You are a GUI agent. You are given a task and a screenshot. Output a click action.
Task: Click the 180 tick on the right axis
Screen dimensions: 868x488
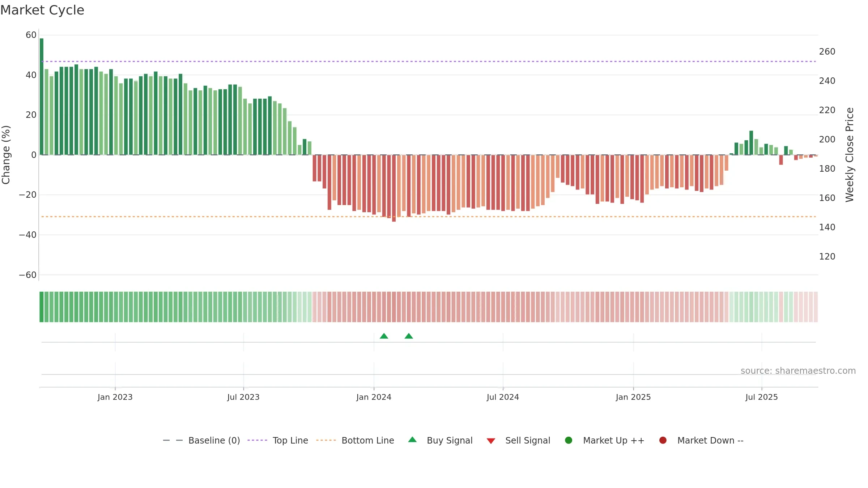tap(827, 169)
